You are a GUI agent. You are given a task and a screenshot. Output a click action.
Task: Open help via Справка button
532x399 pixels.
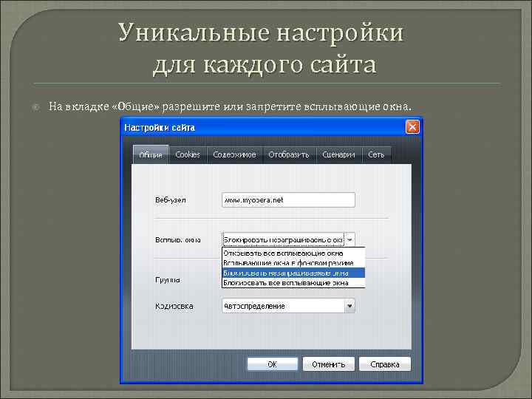click(385, 364)
